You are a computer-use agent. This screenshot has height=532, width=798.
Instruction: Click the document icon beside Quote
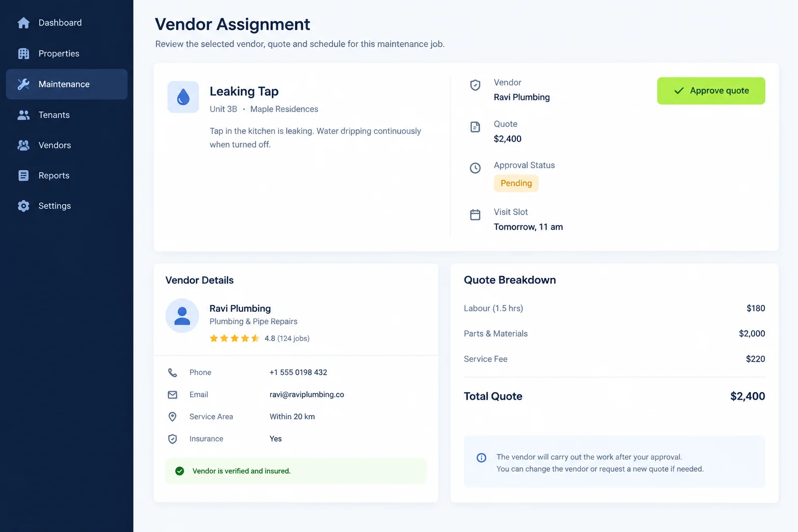point(475,127)
